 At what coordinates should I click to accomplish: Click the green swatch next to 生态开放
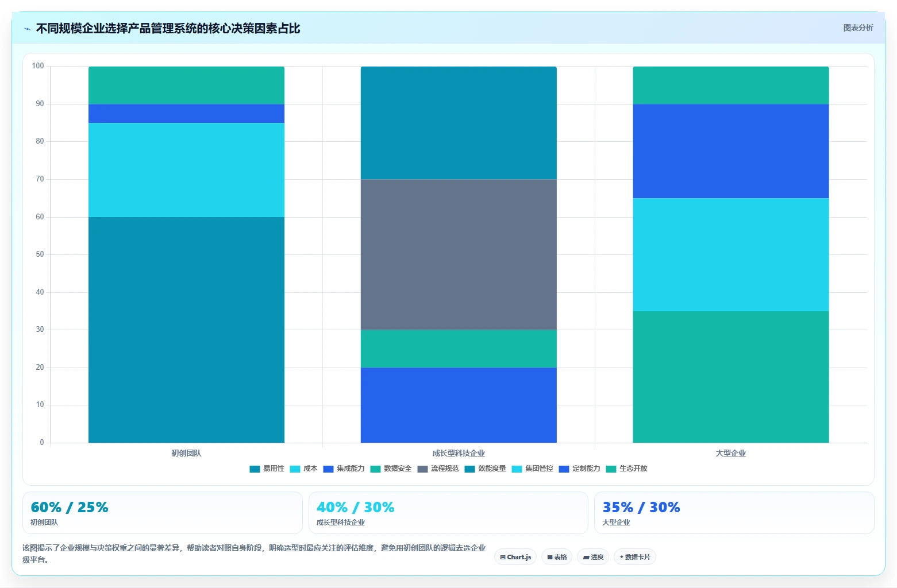click(x=611, y=469)
